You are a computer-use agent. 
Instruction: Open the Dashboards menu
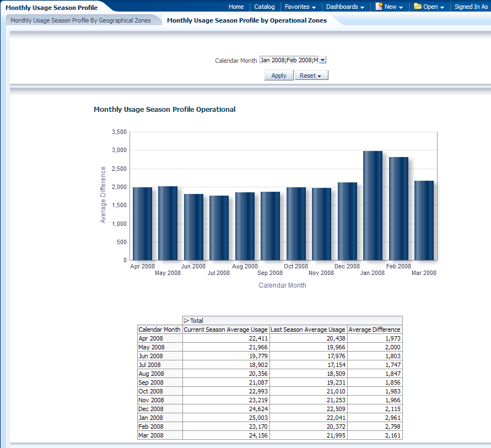coord(345,7)
